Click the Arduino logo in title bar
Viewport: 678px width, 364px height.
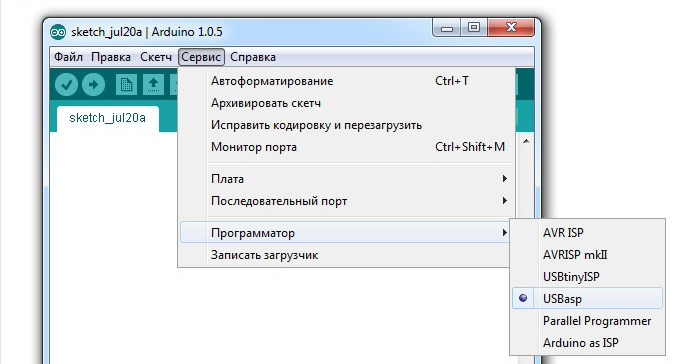(x=58, y=32)
